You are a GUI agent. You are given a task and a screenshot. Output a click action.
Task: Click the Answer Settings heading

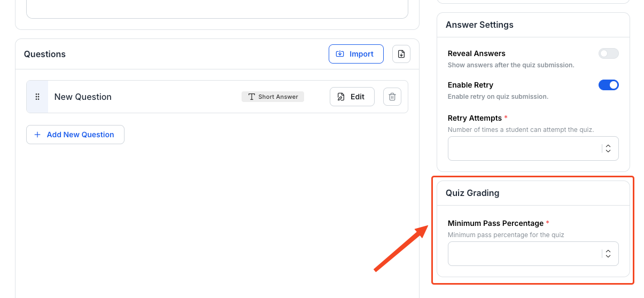[479, 25]
